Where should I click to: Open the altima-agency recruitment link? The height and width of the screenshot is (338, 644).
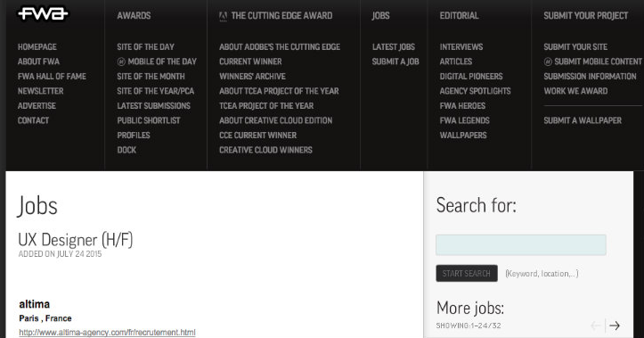(107, 333)
